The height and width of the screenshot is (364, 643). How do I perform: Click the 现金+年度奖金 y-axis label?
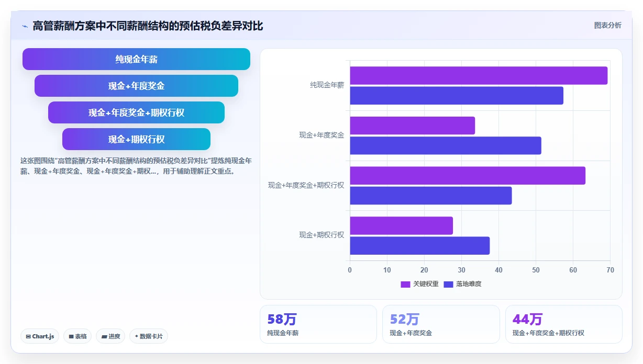tap(321, 135)
